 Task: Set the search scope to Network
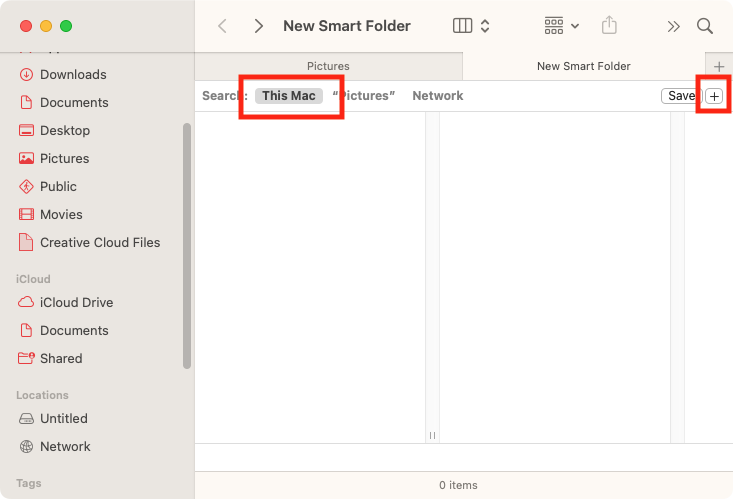click(x=438, y=95)
